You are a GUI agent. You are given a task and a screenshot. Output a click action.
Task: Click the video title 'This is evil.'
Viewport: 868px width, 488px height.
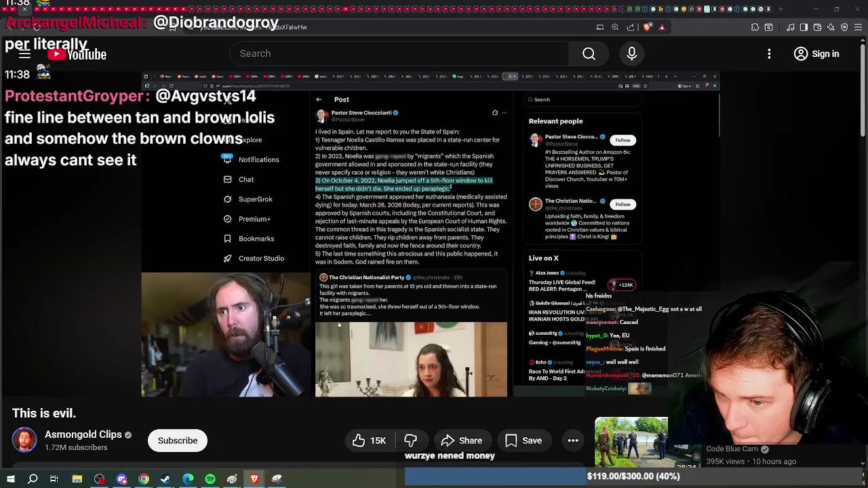(x=44, y=413)
